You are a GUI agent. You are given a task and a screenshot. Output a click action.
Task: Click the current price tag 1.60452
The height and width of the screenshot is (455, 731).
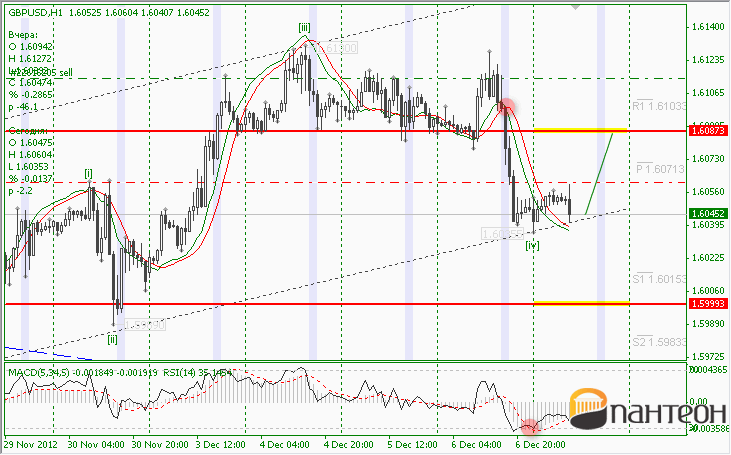click(x=708, y=214)
